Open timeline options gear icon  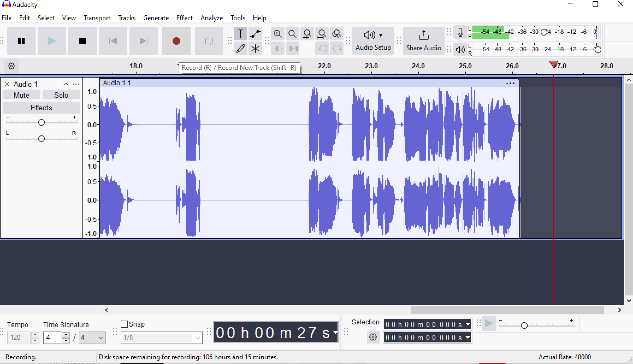[x=11, y=66]
